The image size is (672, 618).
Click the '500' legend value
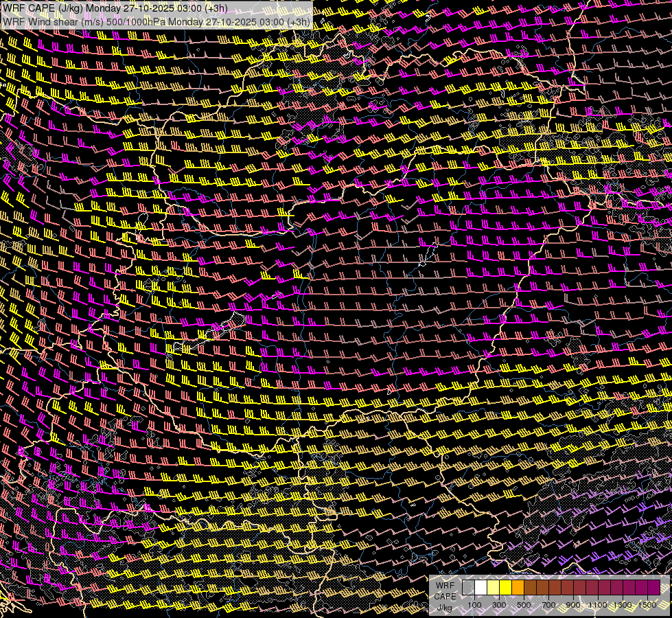point(524,605)
